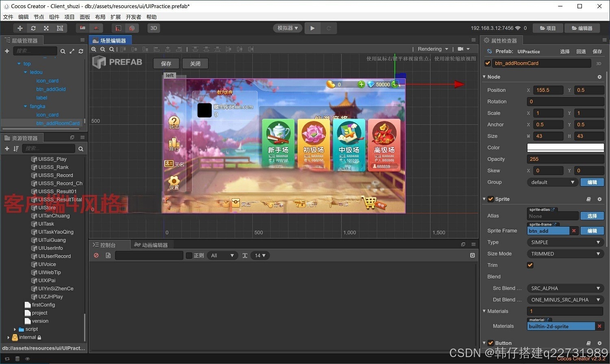Click the Play preview button

tap(312, 28)
